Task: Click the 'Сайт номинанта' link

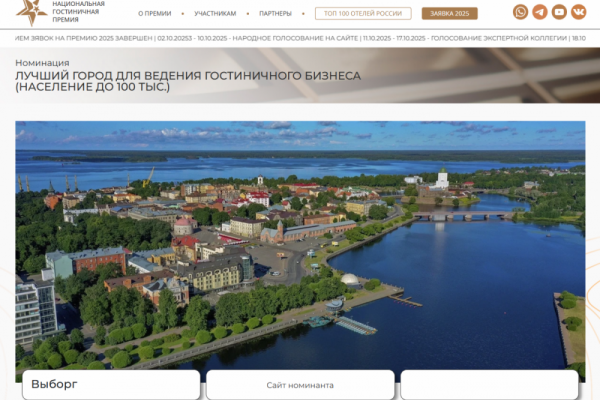Action: pos(300,385)
